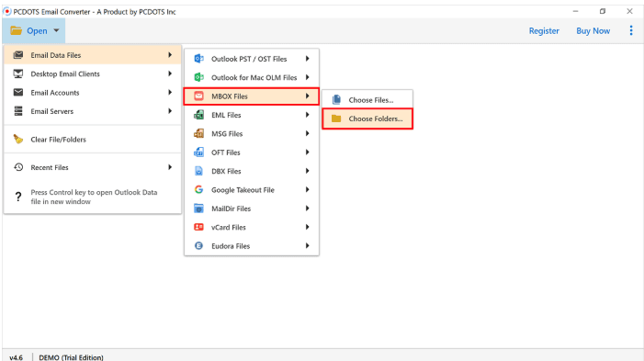Click the Recent Files clock icon

pos(18,167)
